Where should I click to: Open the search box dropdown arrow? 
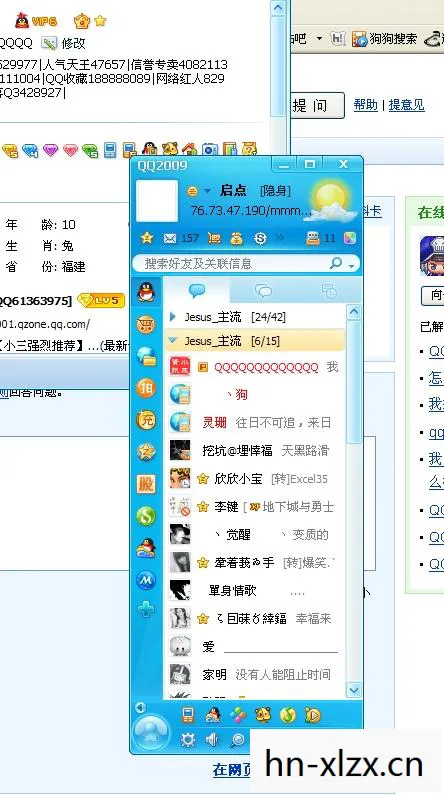coord(351,265)
